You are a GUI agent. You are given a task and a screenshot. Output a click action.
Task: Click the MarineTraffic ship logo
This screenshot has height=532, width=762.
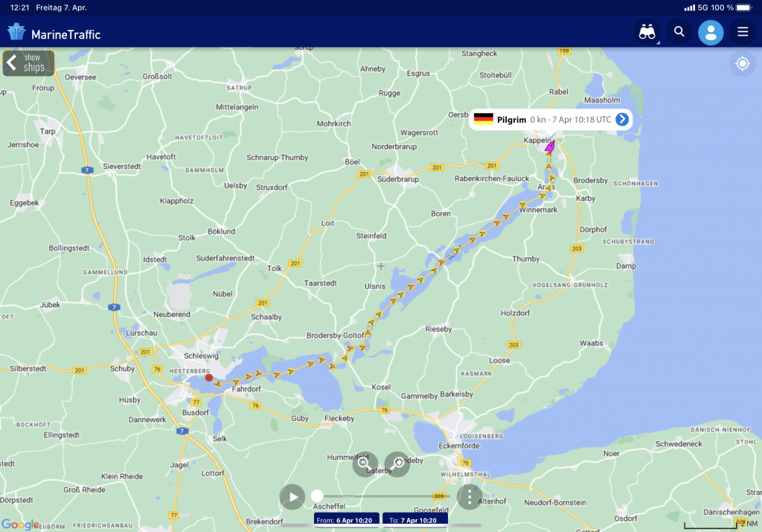(16, 33)
